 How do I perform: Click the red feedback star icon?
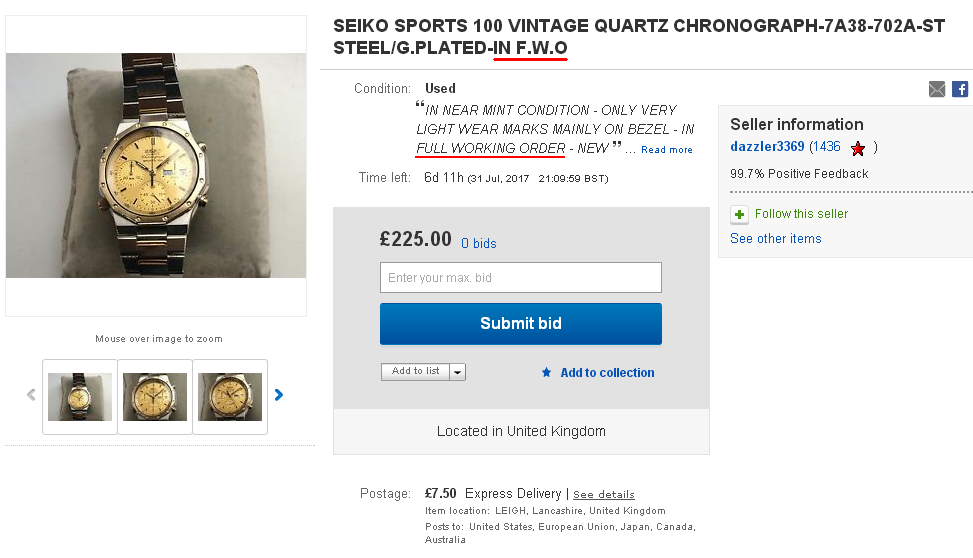[858, 148]
